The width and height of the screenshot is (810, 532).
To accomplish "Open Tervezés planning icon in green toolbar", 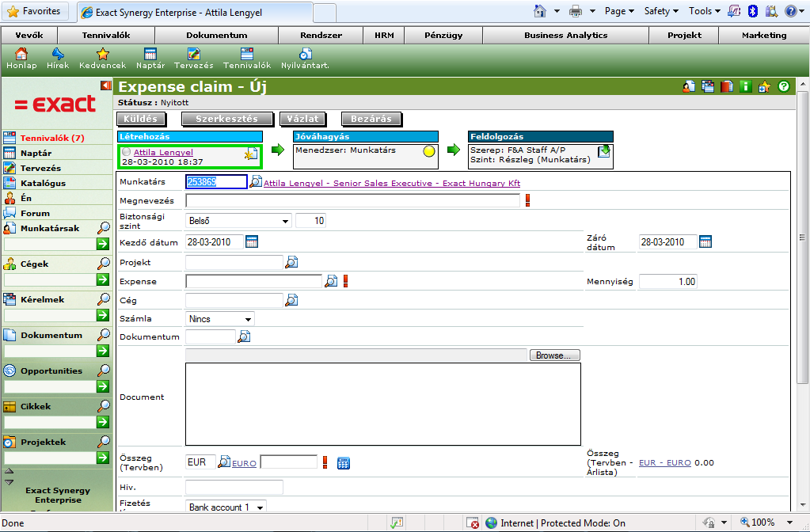I will coord(194,54).
